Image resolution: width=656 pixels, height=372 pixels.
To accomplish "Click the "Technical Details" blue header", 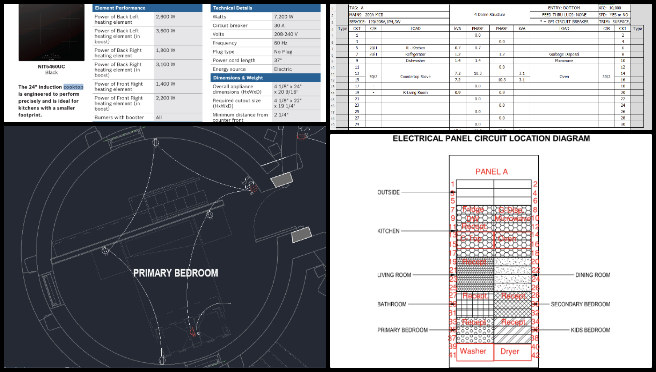I will coord(266,8).
